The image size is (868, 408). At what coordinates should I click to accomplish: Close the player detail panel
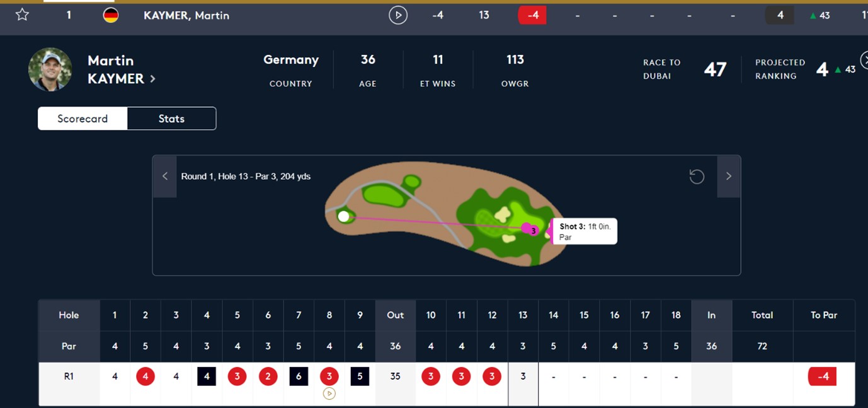click(864, 60)
